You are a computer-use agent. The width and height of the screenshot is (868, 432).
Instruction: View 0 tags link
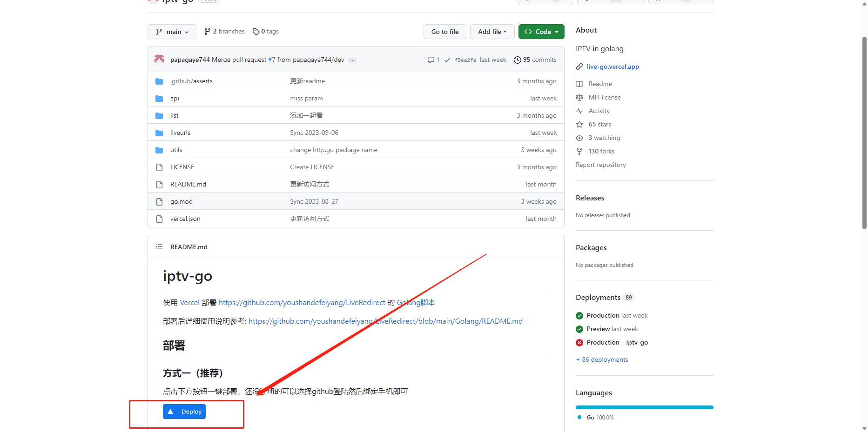[x=266, y=32]
